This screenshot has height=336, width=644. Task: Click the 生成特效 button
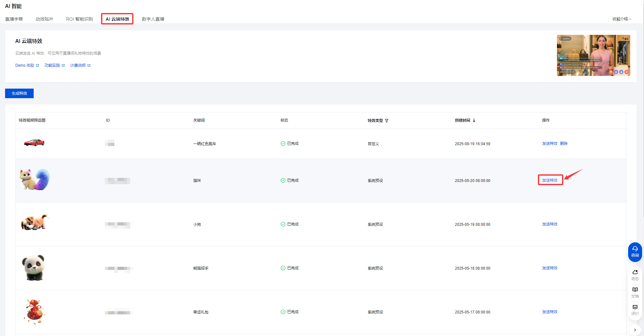click(x=19, y=93)
